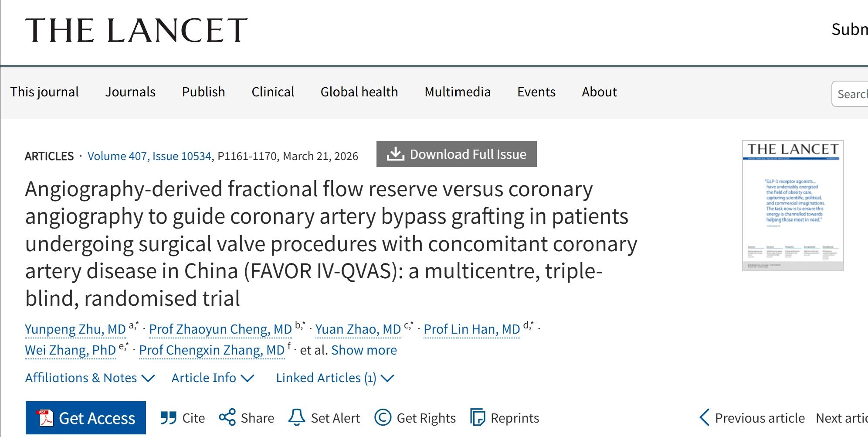Click into the Search input field

click(851, 94)
